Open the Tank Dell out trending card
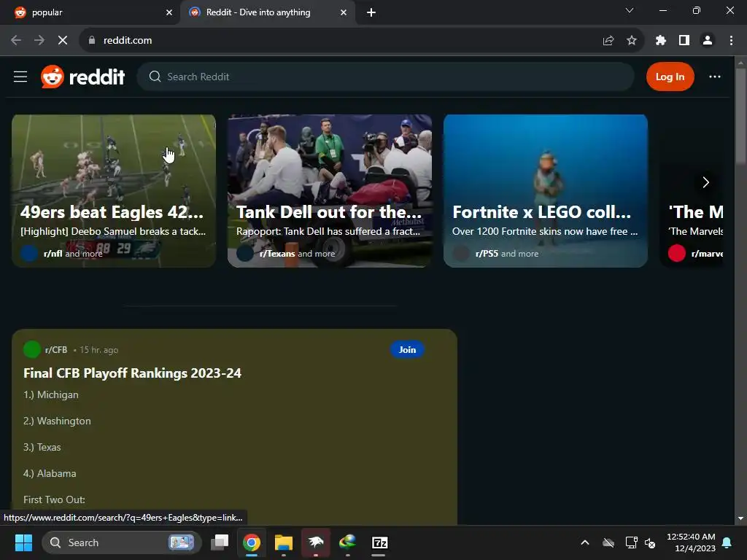 coord(330,190)
